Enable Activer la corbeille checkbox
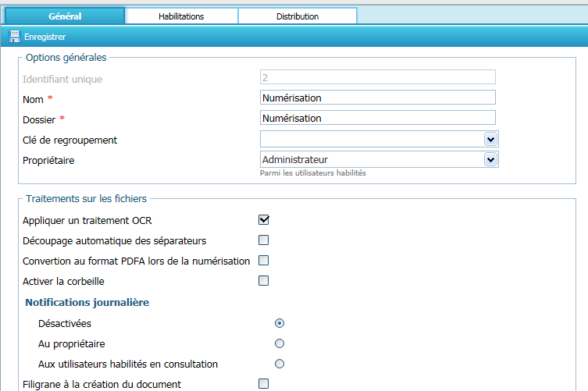The width and height of the screenshot is (588, 391). (x=264, y=281)
